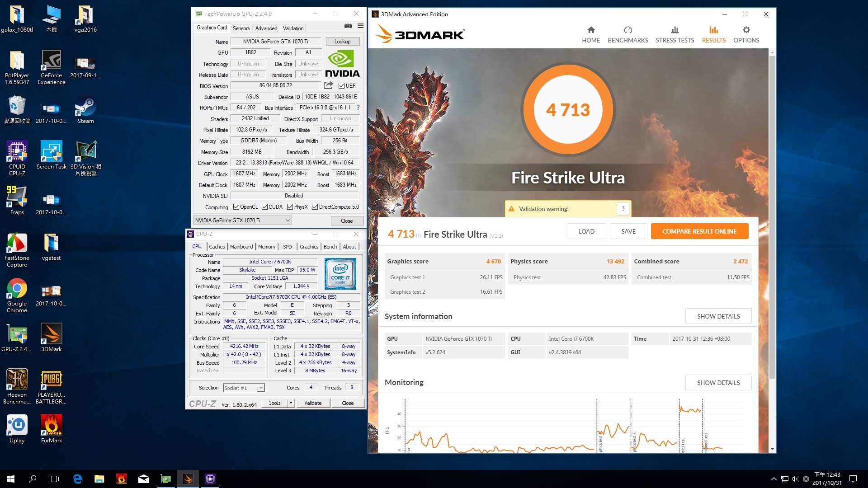
Task: Open GPU selection dropdown in GPU-Z
Action: [242, 221]
